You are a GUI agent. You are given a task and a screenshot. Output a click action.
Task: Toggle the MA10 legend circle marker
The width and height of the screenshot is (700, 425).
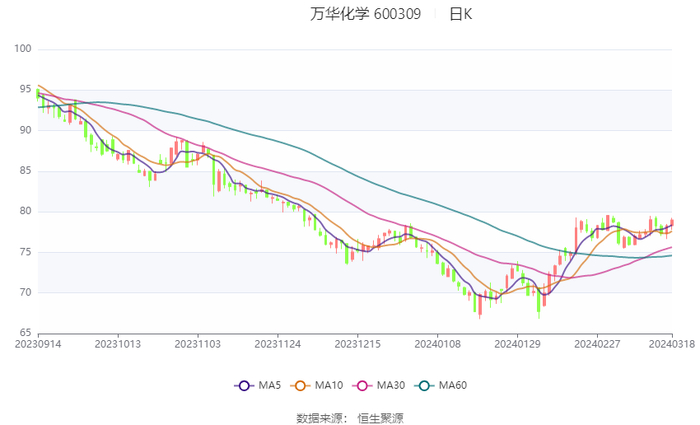tap(301, 385)
